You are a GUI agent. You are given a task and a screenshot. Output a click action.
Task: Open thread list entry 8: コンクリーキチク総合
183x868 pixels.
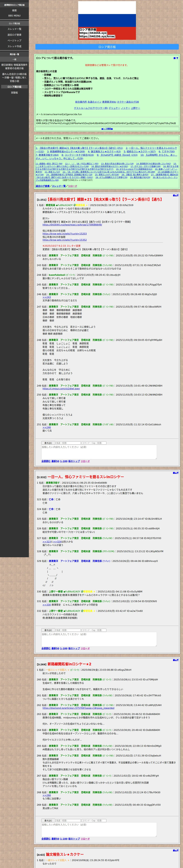[x=78, y=155]
